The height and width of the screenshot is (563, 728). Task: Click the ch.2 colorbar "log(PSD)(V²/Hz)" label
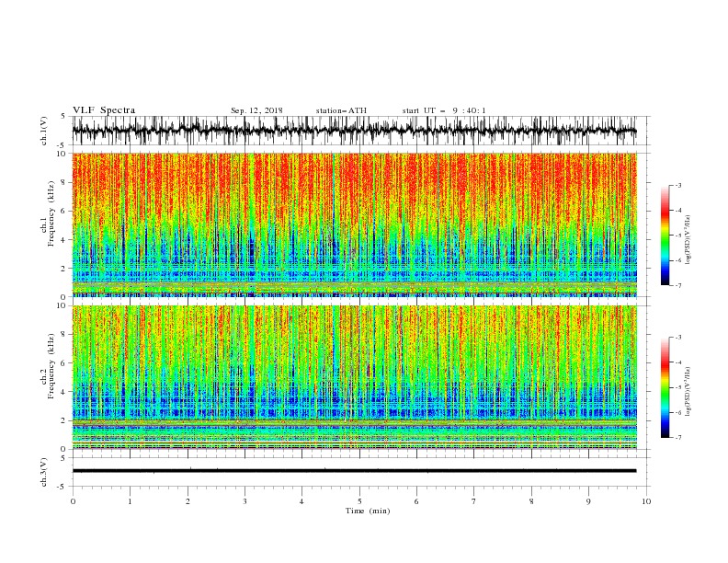point(688,392)
